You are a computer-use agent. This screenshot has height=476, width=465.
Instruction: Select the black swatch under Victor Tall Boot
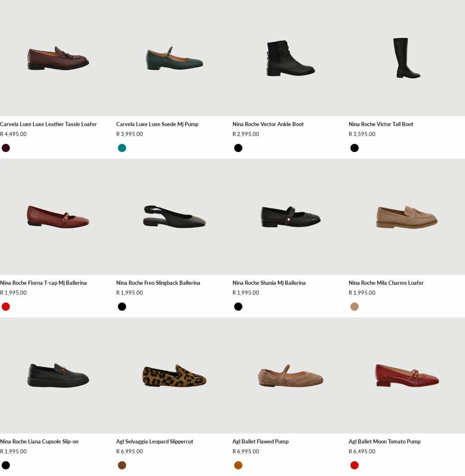coord(355,148)
